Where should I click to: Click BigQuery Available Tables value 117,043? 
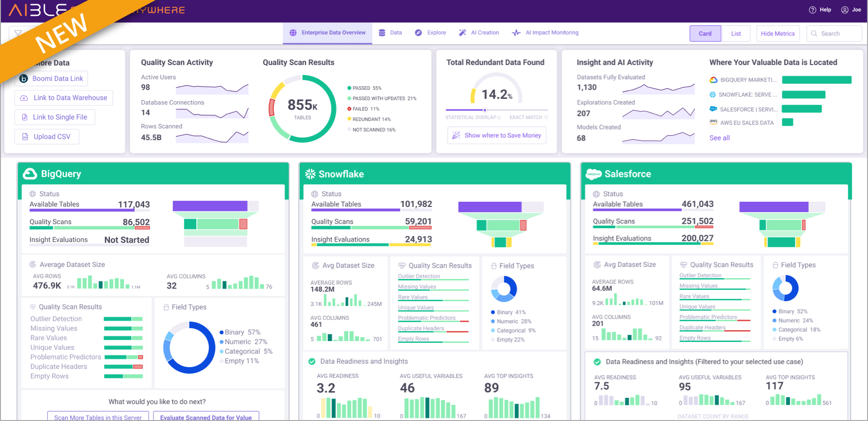pyautogui.click(x=134, y=205)
